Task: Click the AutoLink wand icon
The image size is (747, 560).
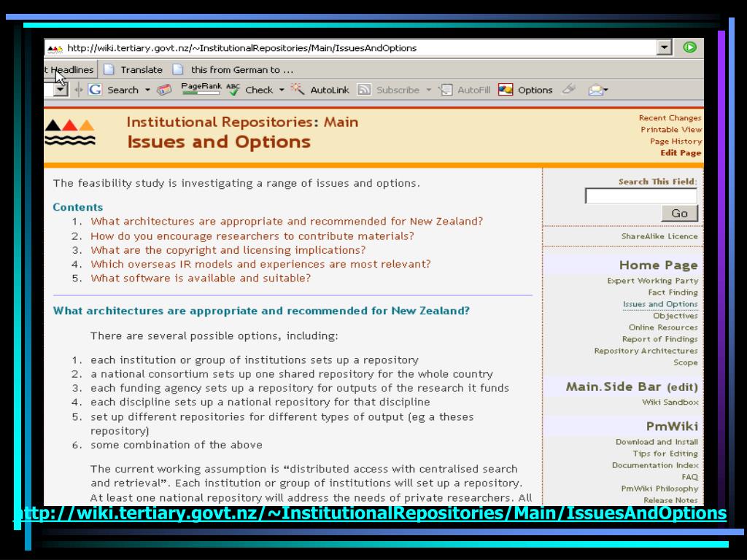Action: (x=298, y=89)
